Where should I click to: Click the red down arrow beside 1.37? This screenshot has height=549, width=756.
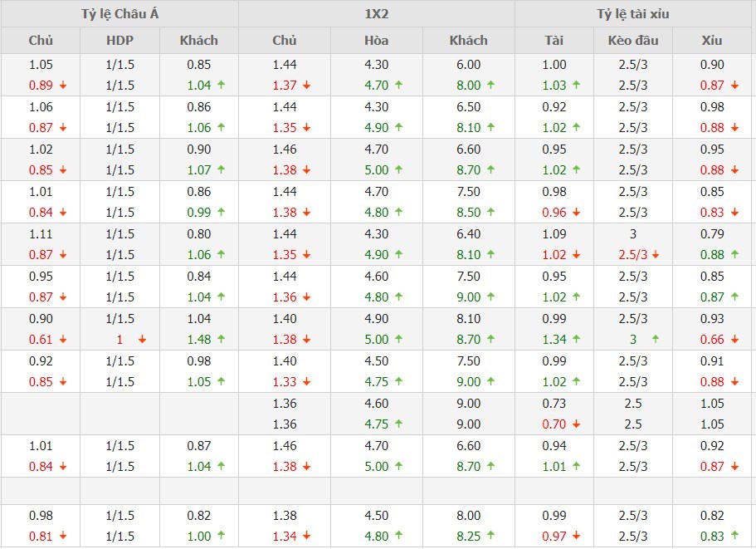307,86
